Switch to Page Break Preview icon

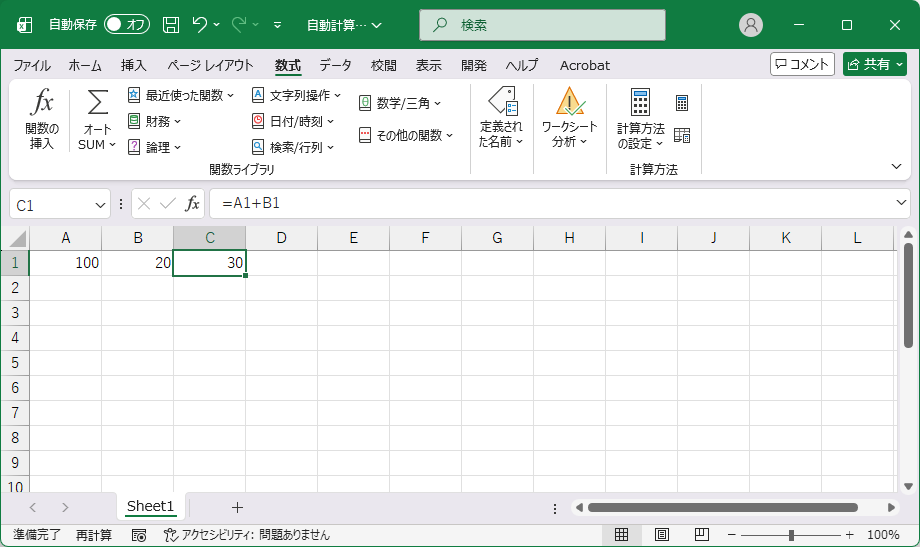(702, 535)
